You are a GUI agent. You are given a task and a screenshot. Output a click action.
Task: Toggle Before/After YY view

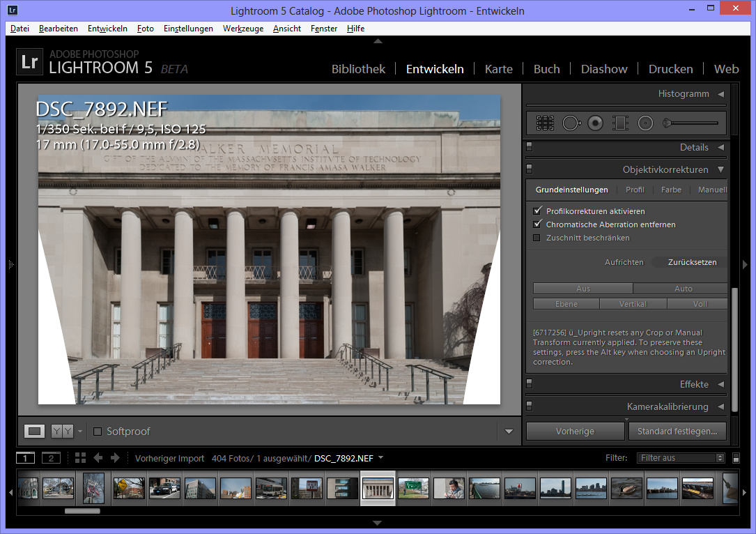(62, 432)
